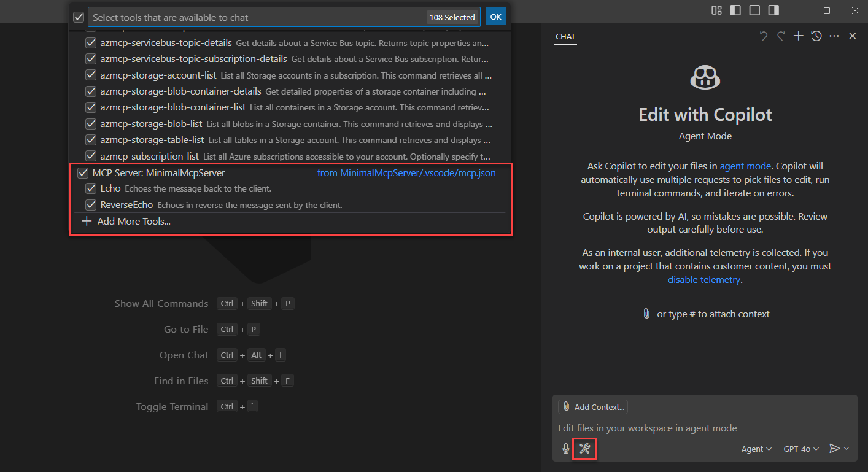Click Show All Commands label
Screen dimensions: 868x472
161,303
